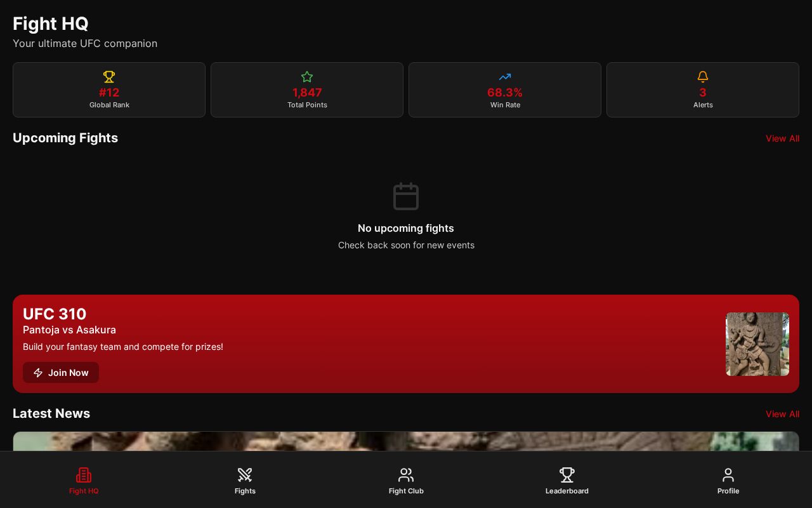812x508 pixels.
Task: Open the Latest News article image
Action: tap(406, 441)
